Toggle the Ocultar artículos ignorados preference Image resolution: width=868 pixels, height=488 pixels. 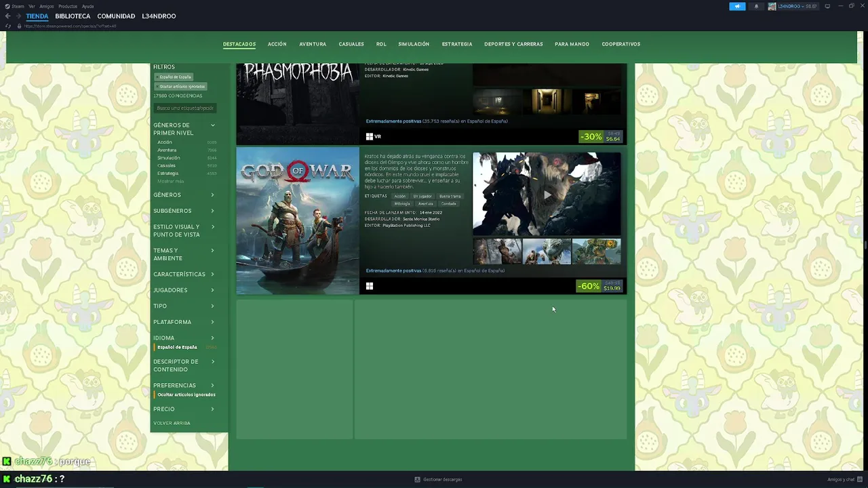pos(186,394)
